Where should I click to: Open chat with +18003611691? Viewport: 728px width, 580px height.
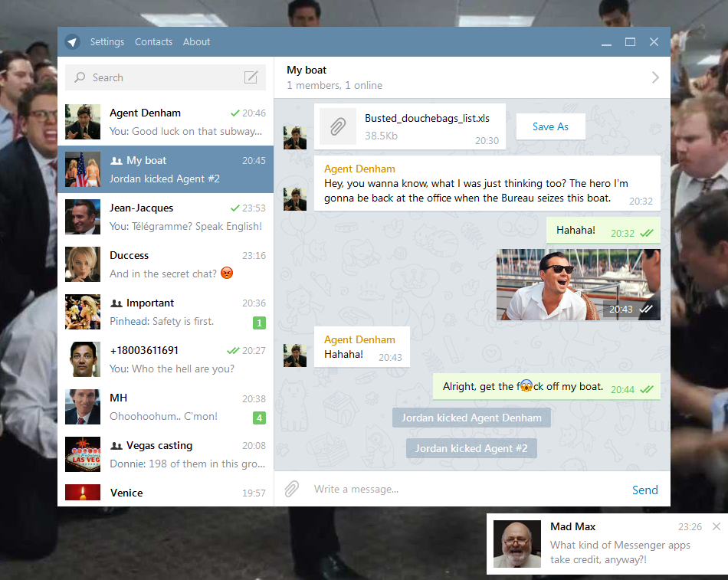click(166, 359)
